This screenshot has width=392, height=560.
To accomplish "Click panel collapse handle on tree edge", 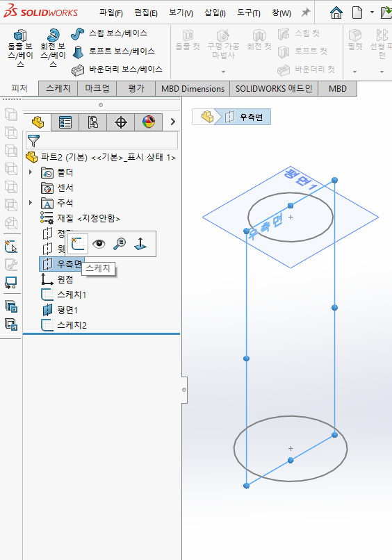I will pyautogui.click(x=184, y=390).
